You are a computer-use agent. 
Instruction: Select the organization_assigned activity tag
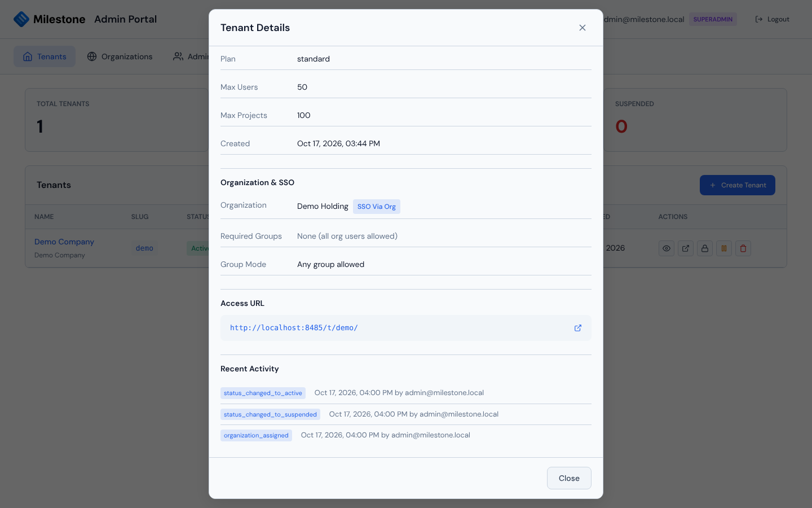tap(256, 435)
